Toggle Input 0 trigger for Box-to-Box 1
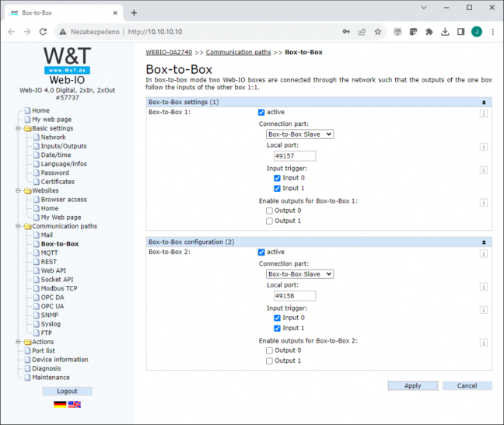 click(277, 178)
